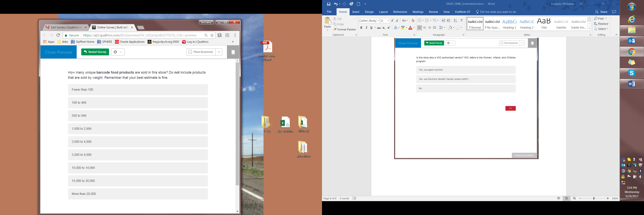644x215 pixels.
Task: Click the Word zoom slider
Action: [594, 198]
